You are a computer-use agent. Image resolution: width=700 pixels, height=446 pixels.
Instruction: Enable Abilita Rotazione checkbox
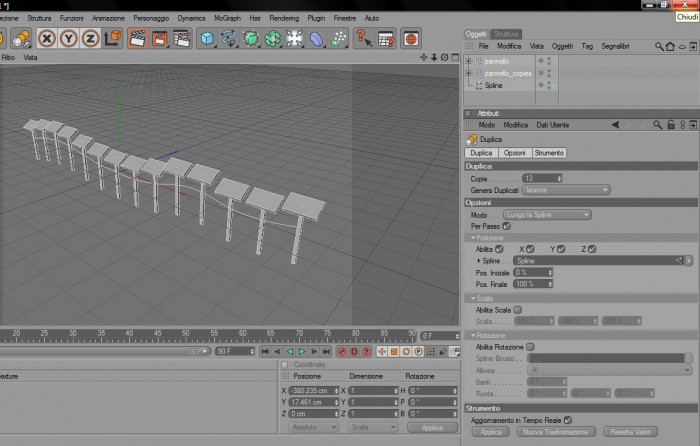tap(530, 347)
